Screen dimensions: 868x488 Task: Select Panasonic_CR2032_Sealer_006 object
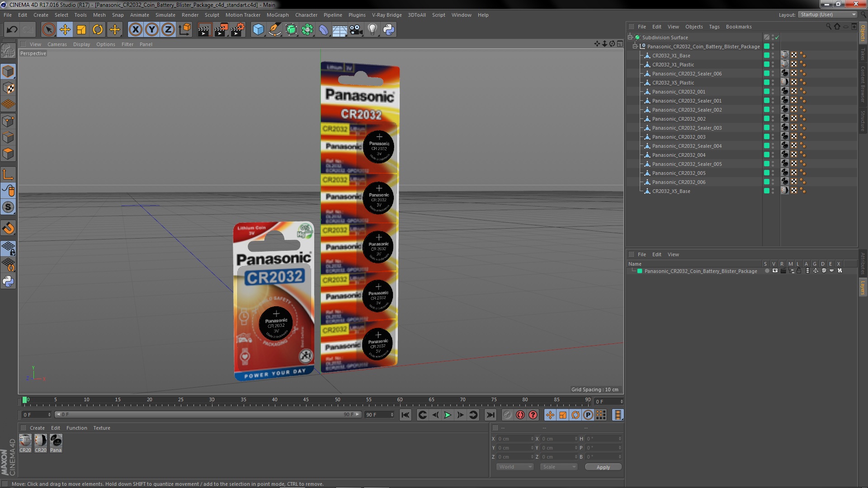click(x=687, y=74)
